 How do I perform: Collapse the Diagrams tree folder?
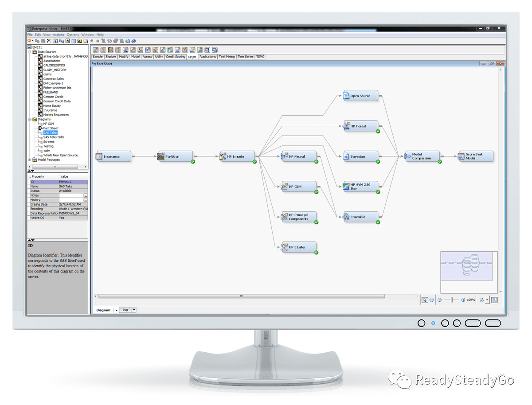pos(30,119)
